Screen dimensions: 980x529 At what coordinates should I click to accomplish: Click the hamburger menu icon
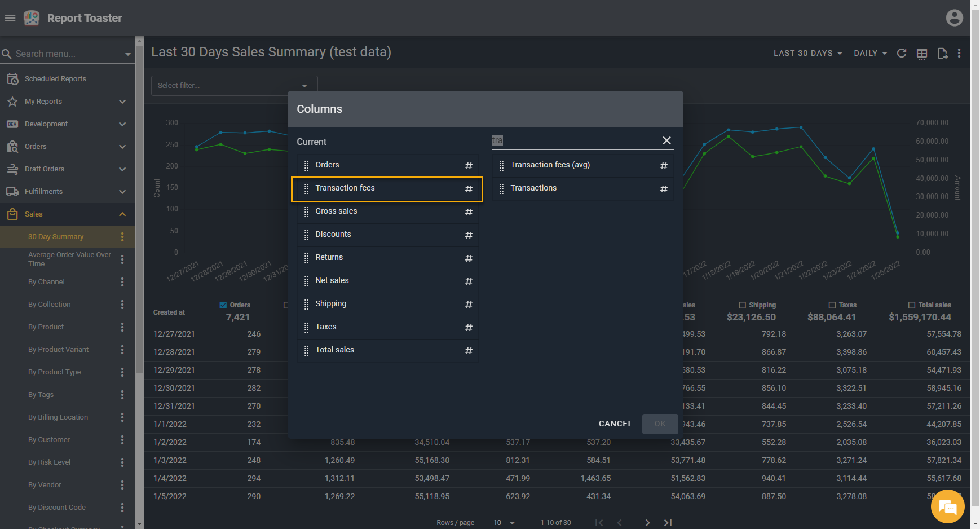pyautogui.click(x=10, y=18)
